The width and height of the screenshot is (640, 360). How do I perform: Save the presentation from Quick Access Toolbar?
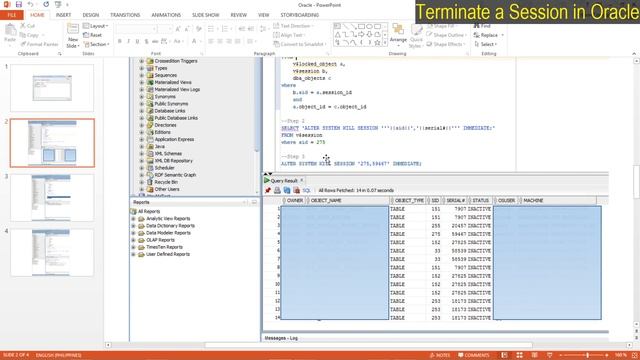pos(18,4)
